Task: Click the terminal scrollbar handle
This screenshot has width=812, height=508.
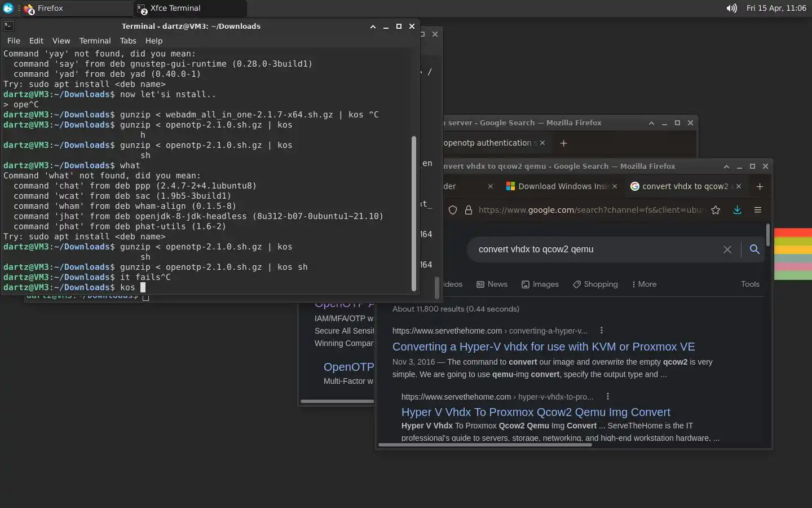Action: [x=414, y=213]
